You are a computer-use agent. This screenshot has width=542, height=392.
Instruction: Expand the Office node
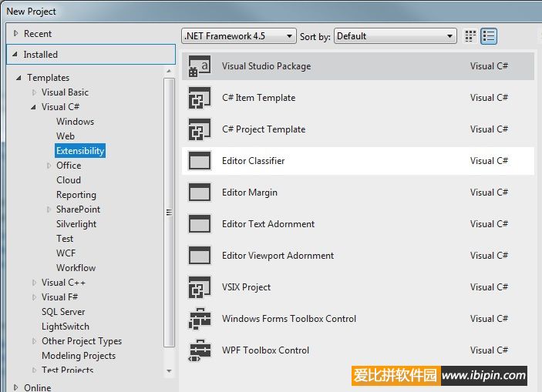click(49, 166)
